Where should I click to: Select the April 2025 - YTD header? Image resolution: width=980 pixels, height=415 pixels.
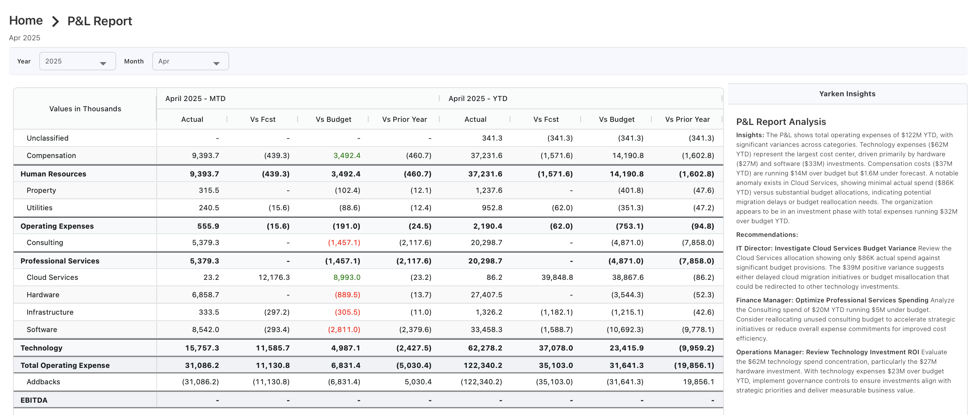coord(477,99)
